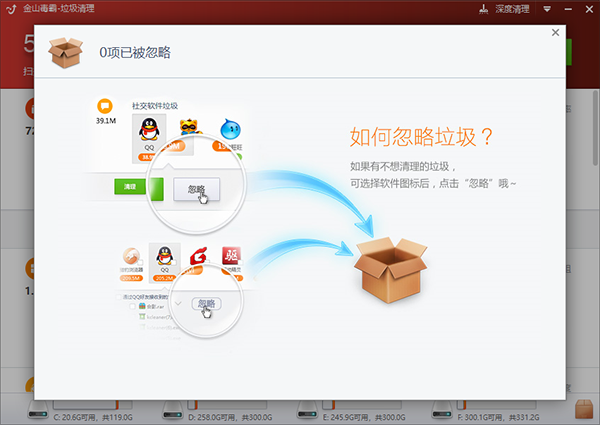Click text E: 245.9G可用，共300.0G

[x=364, y=417]
